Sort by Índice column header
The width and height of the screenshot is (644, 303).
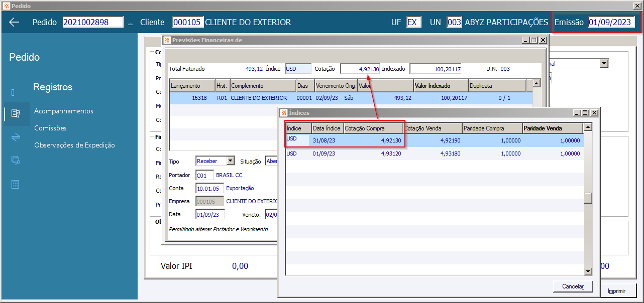(298, 128)
